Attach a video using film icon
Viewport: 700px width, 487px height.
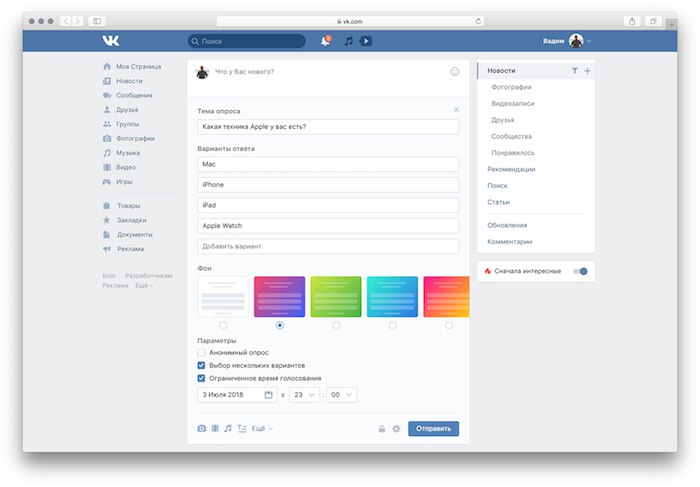tap(215, 429)
